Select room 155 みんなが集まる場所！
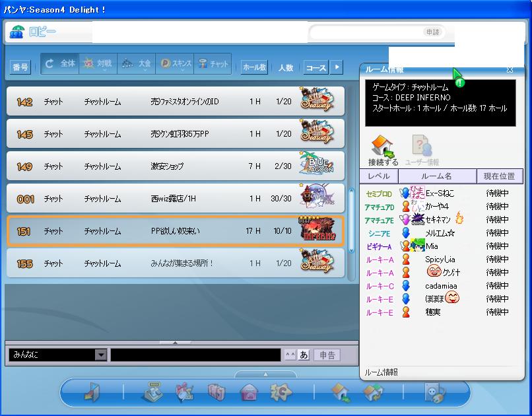The width and height of the screenshot is (532, 416). pyautogui.click(x=176, y=263)
